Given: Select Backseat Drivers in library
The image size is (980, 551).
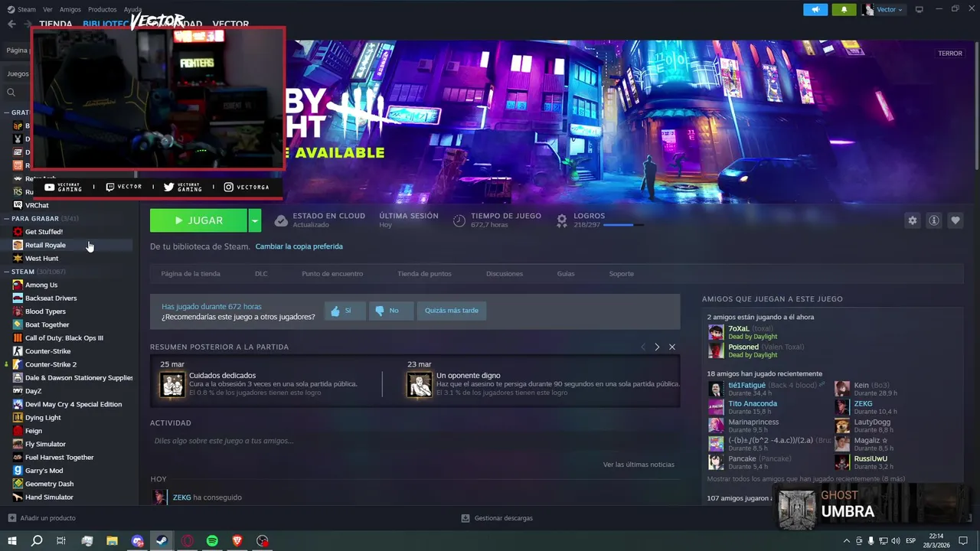Looking at the screenshot, I should 51,298.
